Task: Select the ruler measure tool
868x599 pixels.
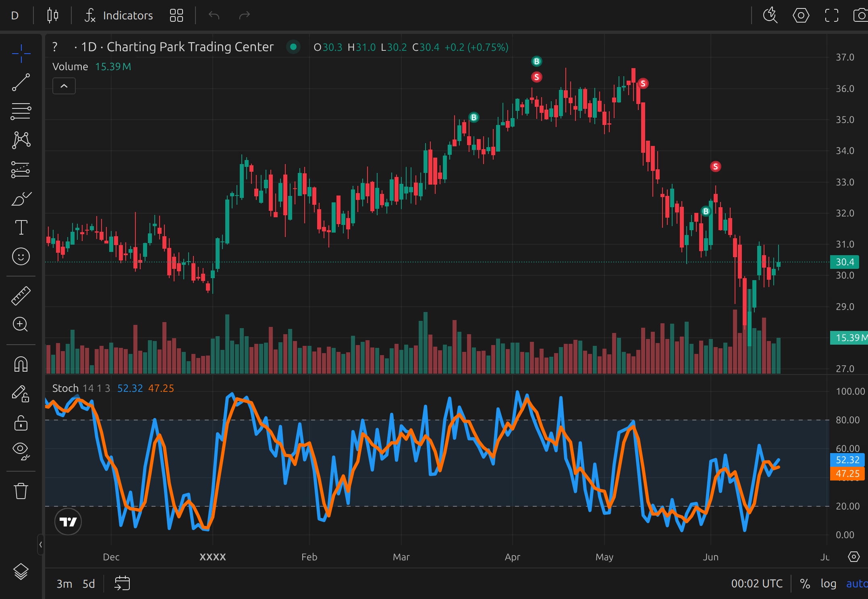Action: pos(21,295)
